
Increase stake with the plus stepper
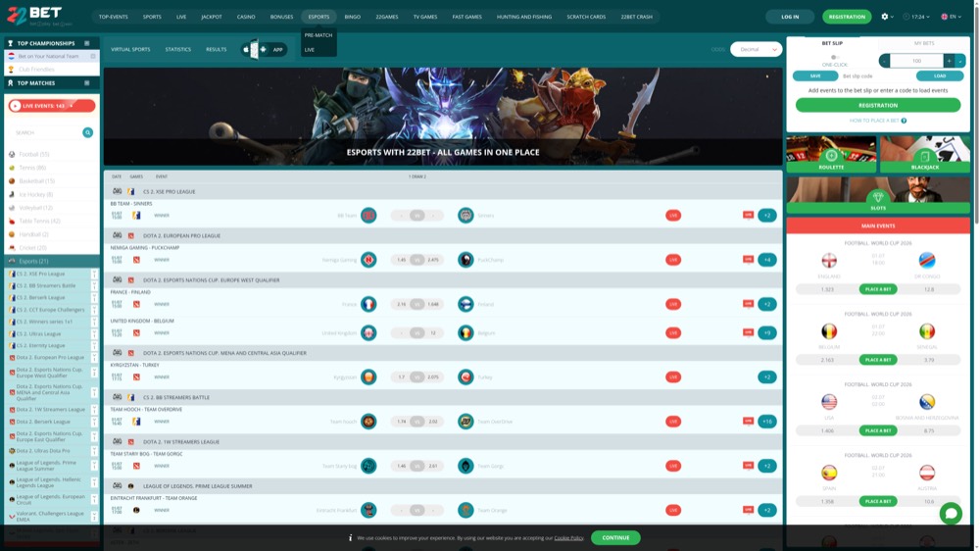[949, 61]
